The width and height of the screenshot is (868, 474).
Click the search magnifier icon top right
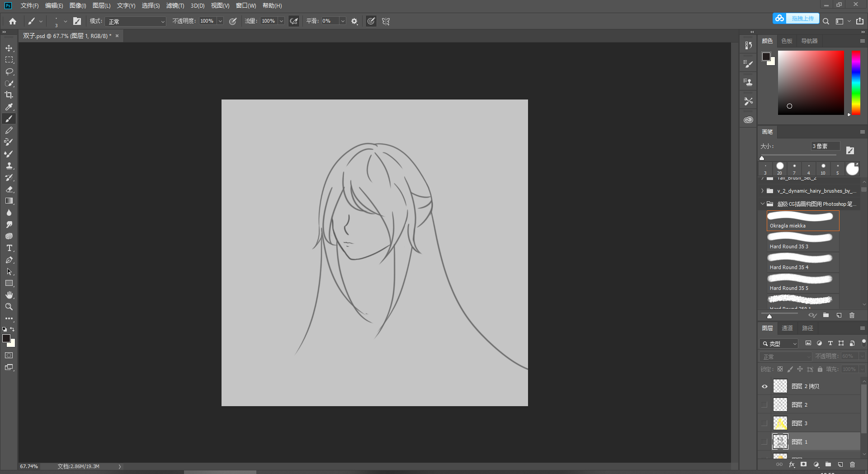(826, 21)
